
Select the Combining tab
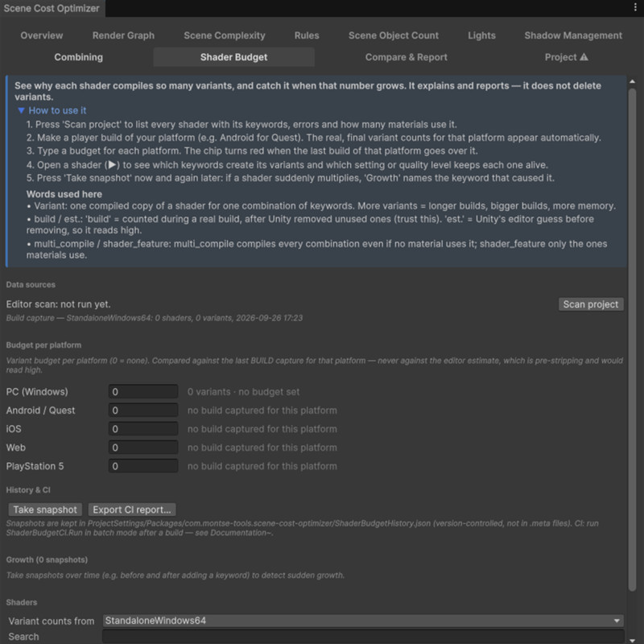point(78,57)
